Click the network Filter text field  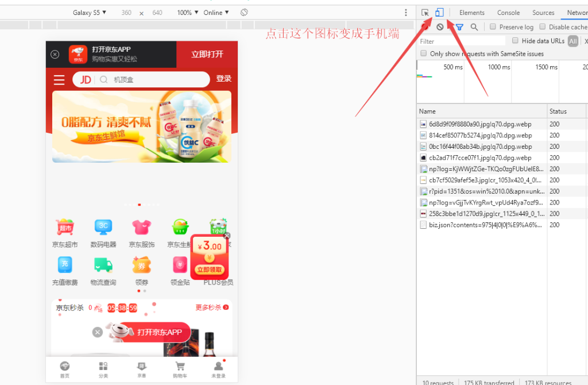point(462,41)
